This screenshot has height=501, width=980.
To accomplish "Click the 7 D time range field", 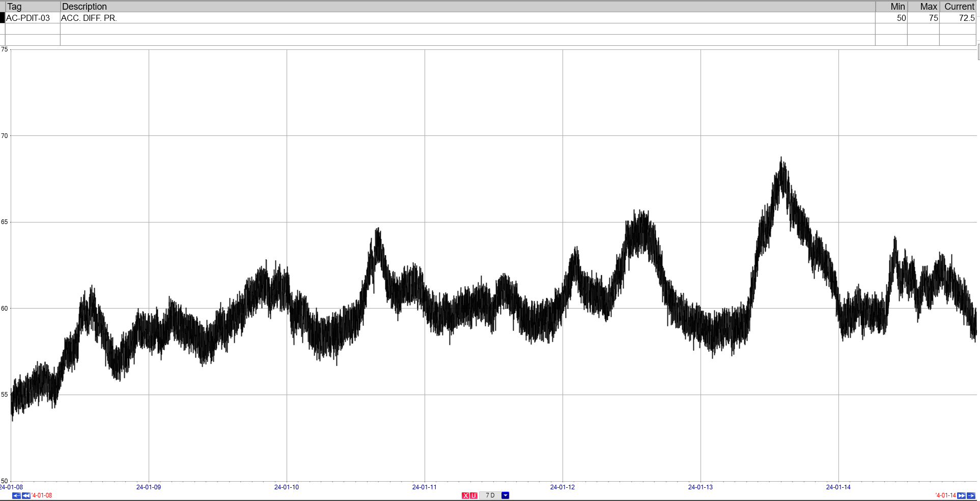I will [490, 495].
